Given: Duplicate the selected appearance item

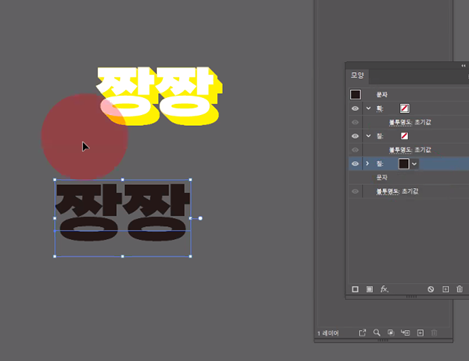Looking at the screenshot, I should pos(445,289).
